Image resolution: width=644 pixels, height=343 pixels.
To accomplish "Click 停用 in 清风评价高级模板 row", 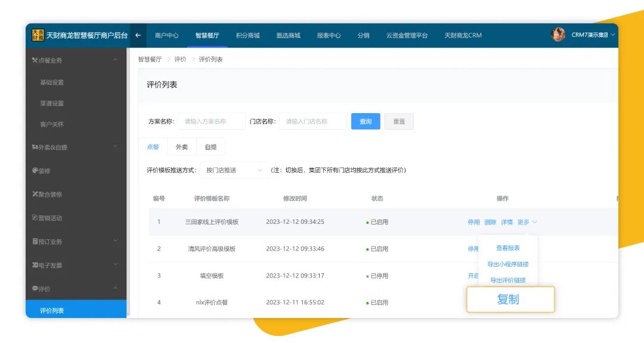I will click(473, 249).
